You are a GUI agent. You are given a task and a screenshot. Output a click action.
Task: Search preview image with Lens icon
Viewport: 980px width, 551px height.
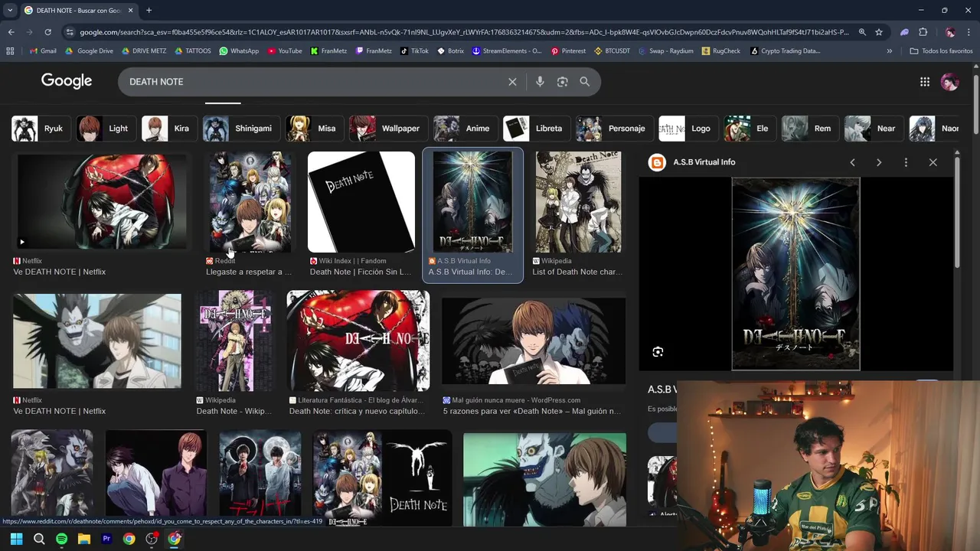coord(658,352)
